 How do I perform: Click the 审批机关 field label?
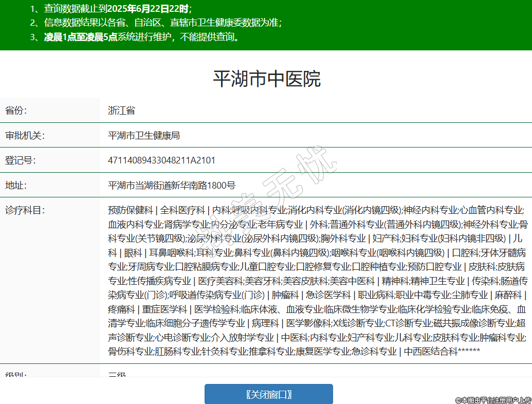(x=25, y=135)
